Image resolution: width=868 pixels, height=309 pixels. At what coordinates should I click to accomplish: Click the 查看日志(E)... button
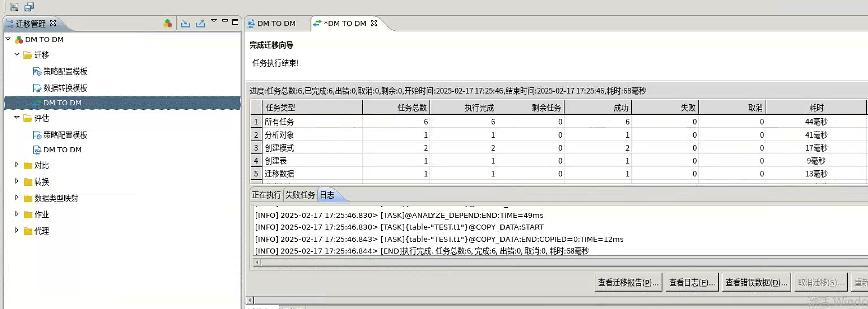pos(692,282)
